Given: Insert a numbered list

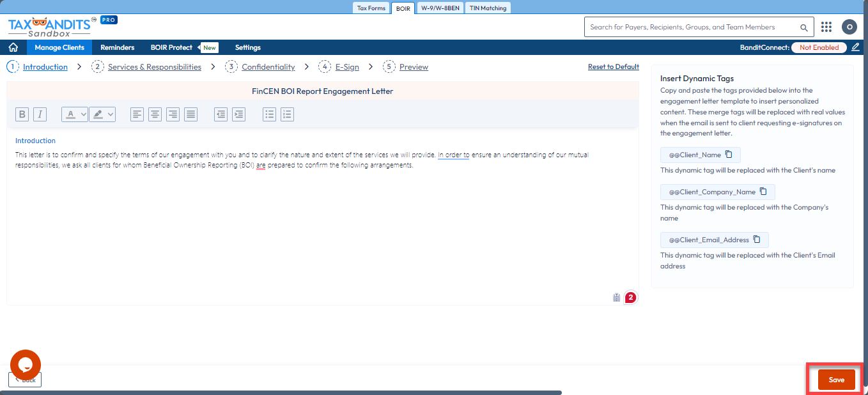Looking at the screenshot, I should click(287, 114).
